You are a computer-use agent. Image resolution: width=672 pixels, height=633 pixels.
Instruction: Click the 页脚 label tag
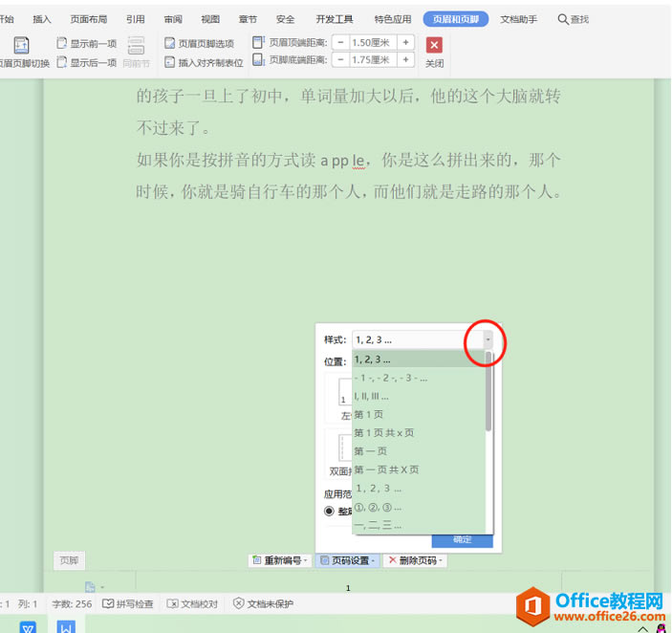[69, 560]
